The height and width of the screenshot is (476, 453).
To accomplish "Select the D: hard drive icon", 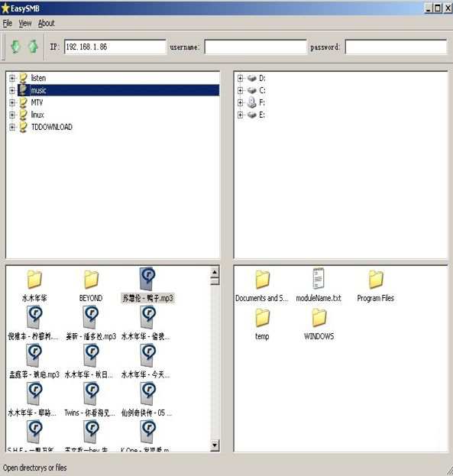I will tap(251, 79).
